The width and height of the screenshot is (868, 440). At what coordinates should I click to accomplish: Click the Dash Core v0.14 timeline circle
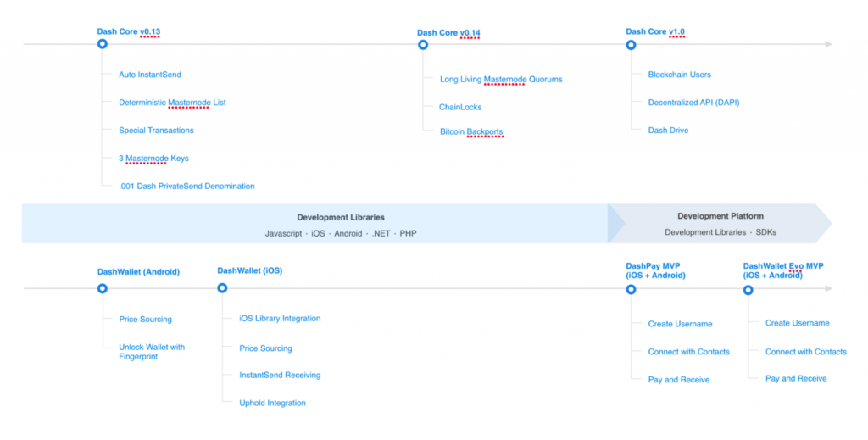coord(424,45)
